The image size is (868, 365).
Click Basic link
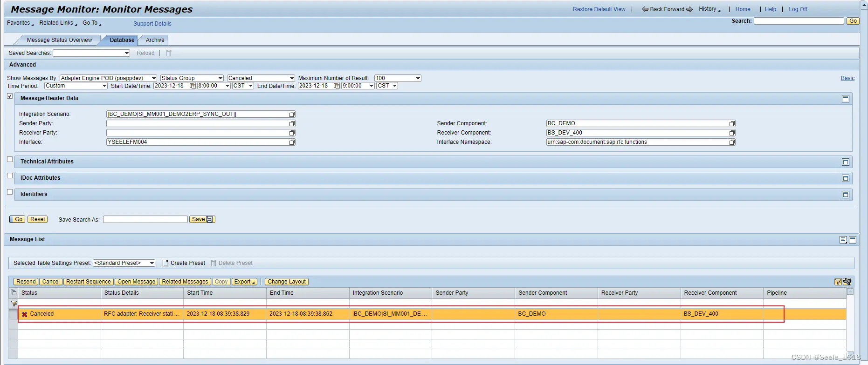coord(847,78)
